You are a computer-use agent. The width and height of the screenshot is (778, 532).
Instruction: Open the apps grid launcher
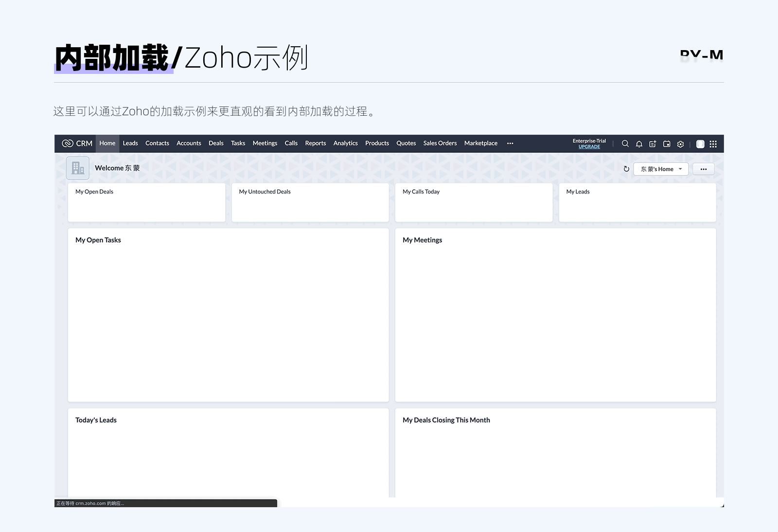click(x=713, y=144)
